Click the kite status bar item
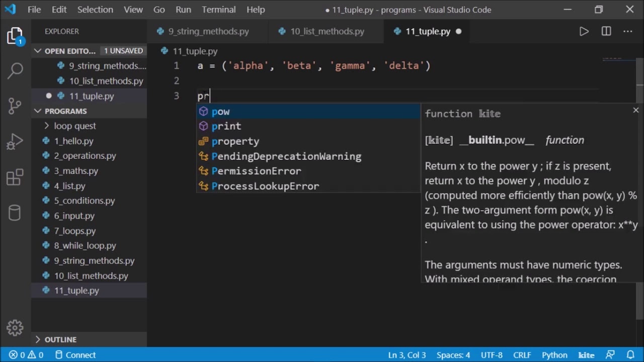This screenshot has height=362, width=644. click(x=586, y=355)
